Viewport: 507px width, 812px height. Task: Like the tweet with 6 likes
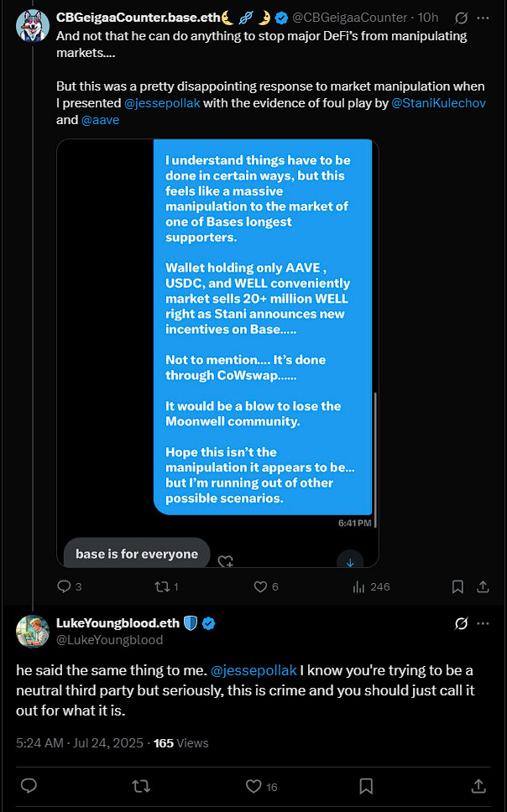point(260,586)
